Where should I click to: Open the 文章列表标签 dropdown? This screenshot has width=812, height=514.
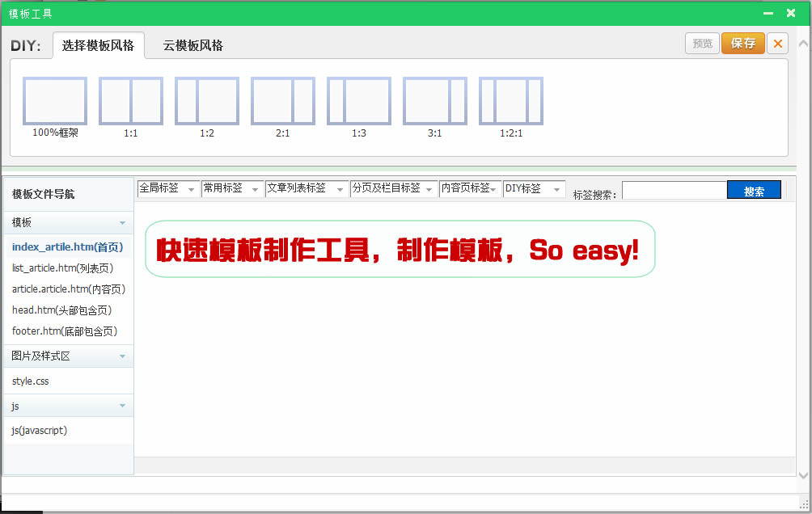point(307,188)
